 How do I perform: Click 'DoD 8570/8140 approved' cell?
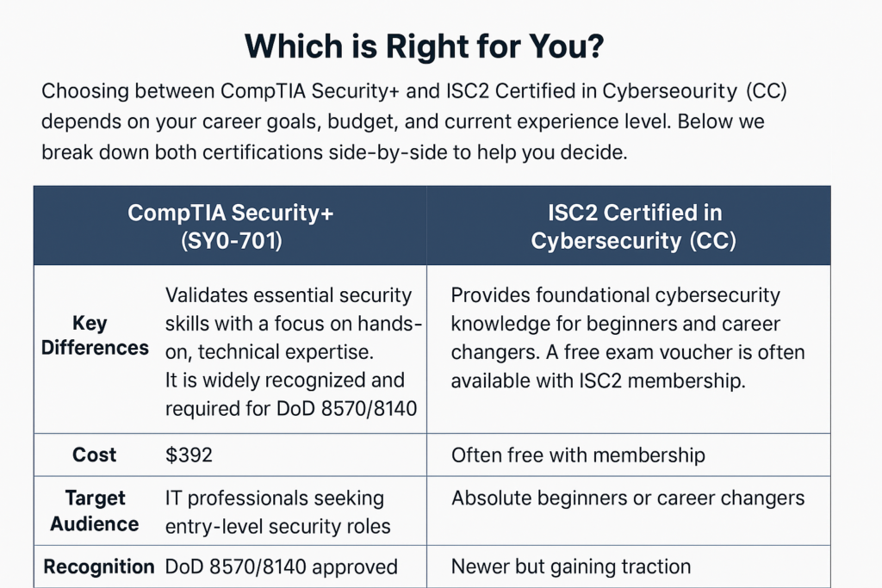282,566
